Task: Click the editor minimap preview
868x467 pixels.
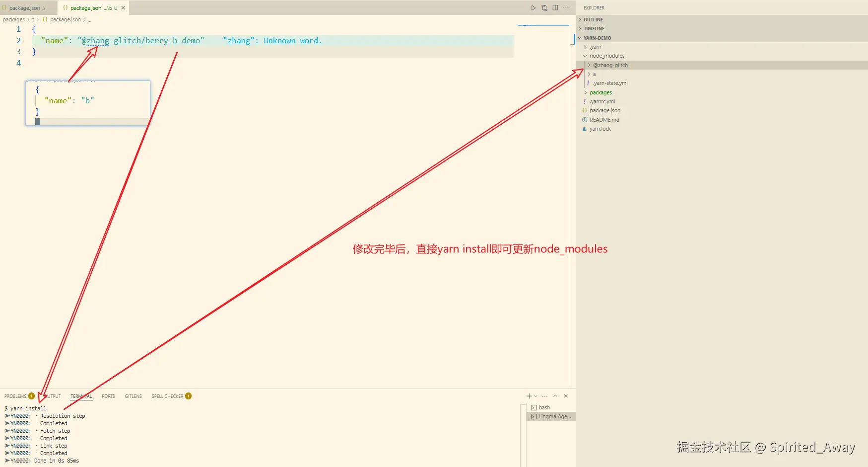Action: [x=543, y=25]
